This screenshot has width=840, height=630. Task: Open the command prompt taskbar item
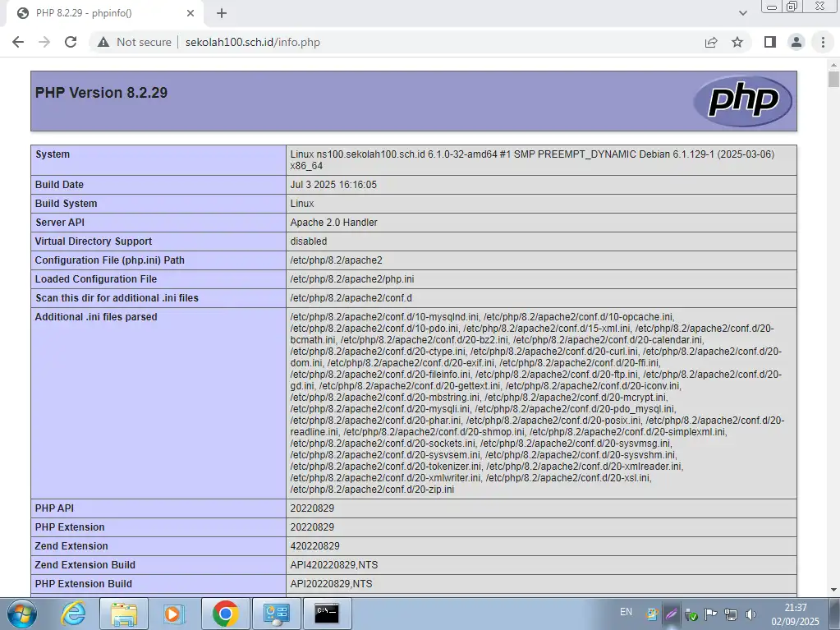pos(327,614)
